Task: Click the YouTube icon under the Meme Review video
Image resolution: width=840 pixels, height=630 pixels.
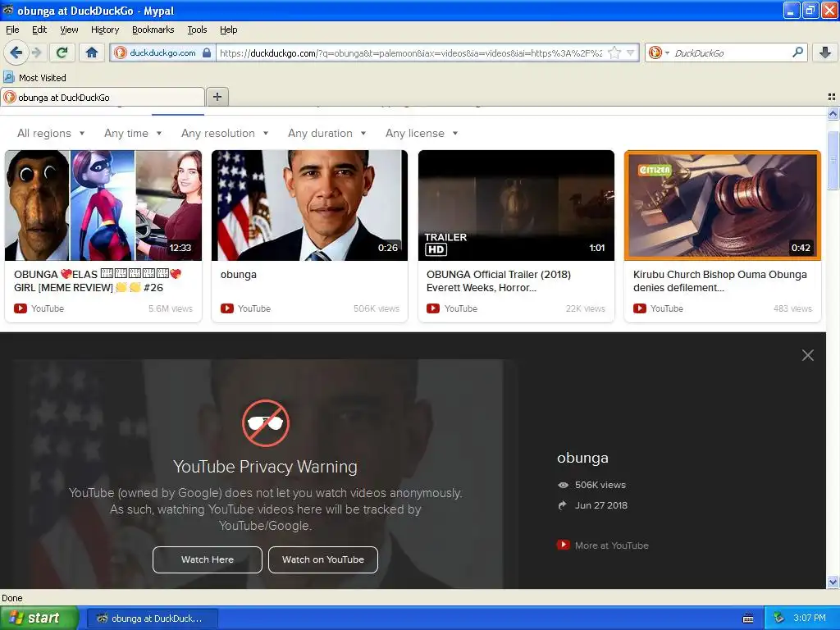Action: point(21,308)
